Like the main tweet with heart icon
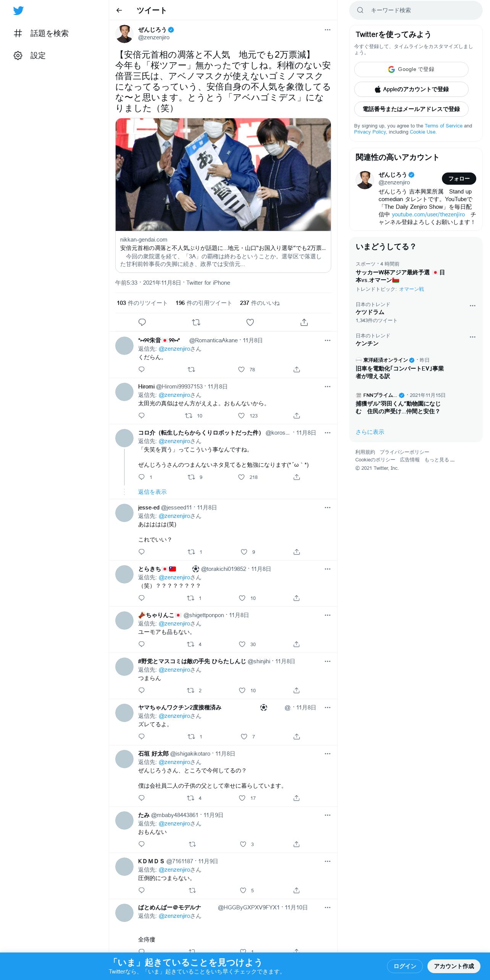Image resolution: width=490 pixels, height=980 pixels. [x=250, y=322]
